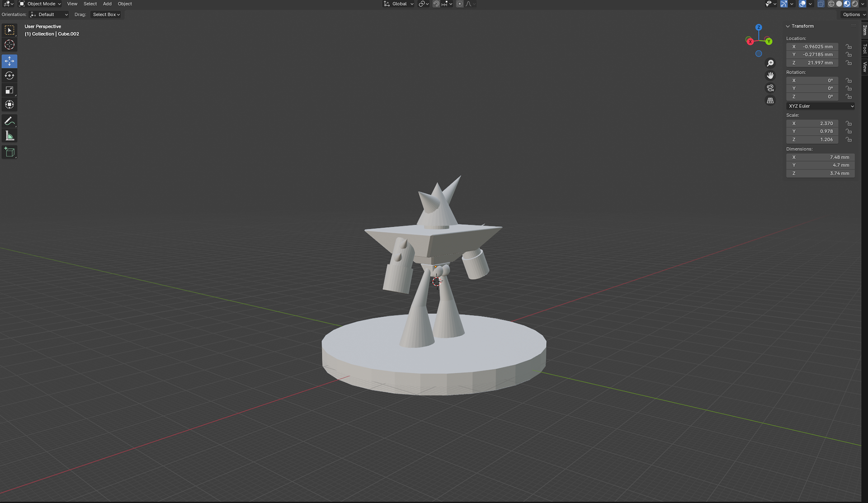Image resolution: width=868 pixels, height=503 pixels.
Task: Toggle Proportional Editing in the header
Action: click(460, 4)
